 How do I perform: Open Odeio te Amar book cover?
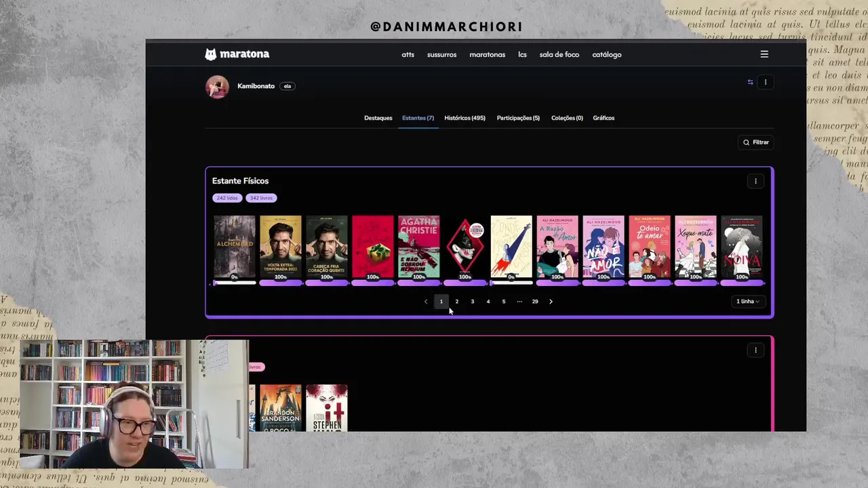point(650,247)
